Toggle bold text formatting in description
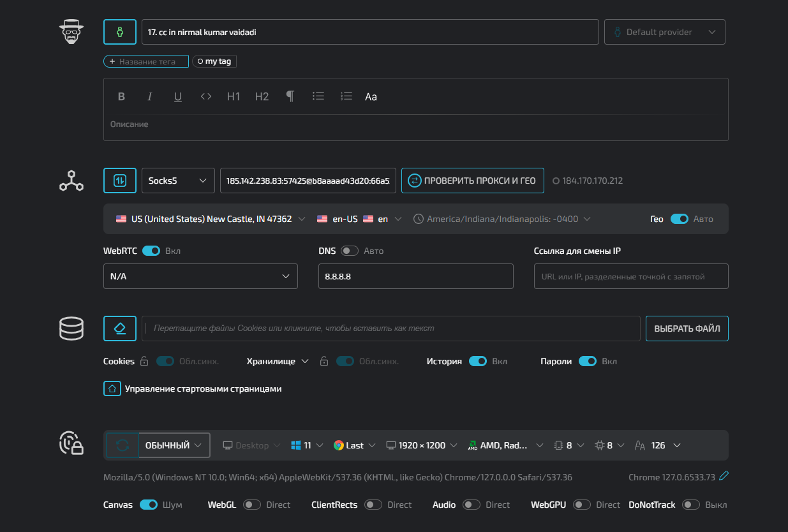Image resolution: width=788 pixels, height=532 pixels. point(121,97)
